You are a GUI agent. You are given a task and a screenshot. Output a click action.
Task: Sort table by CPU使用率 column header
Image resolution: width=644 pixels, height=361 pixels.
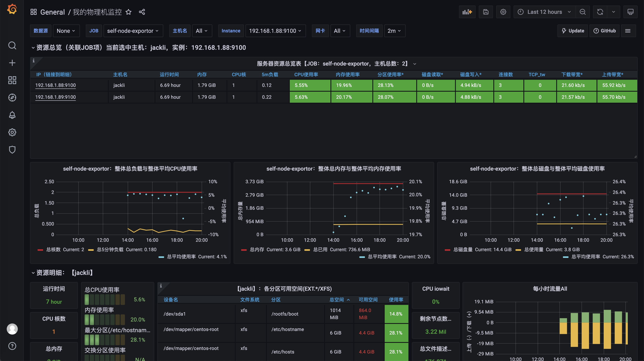(x=306, y=74)
